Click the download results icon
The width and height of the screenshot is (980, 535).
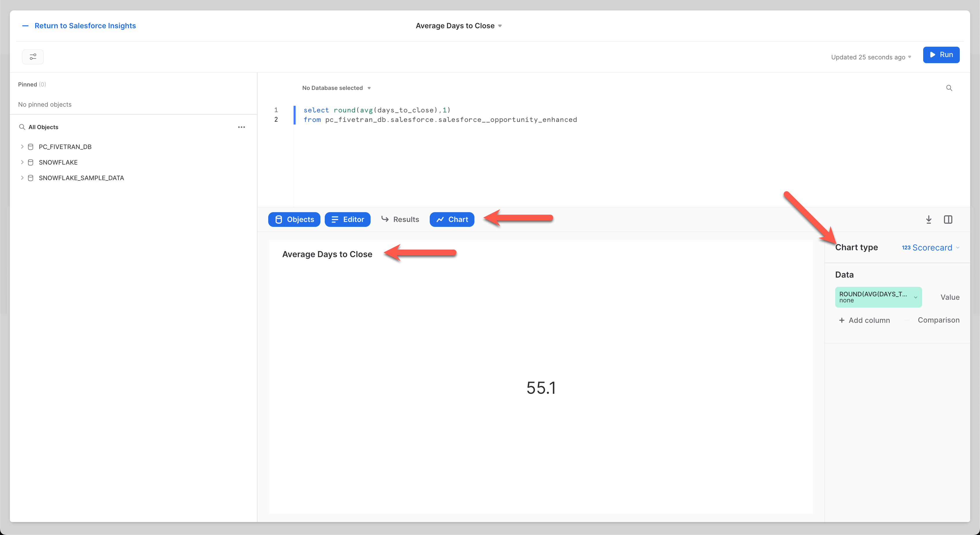click(x=929, y=219)
